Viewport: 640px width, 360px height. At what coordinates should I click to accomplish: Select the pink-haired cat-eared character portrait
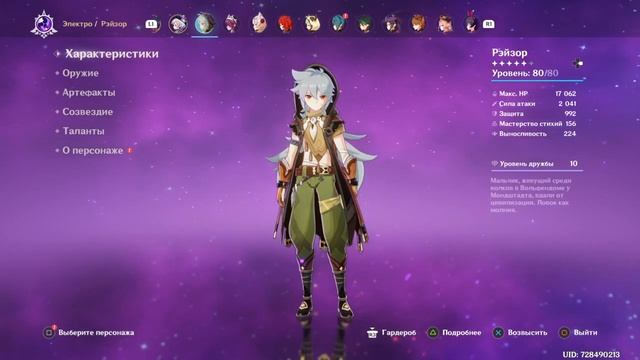[x=231, y=23]
